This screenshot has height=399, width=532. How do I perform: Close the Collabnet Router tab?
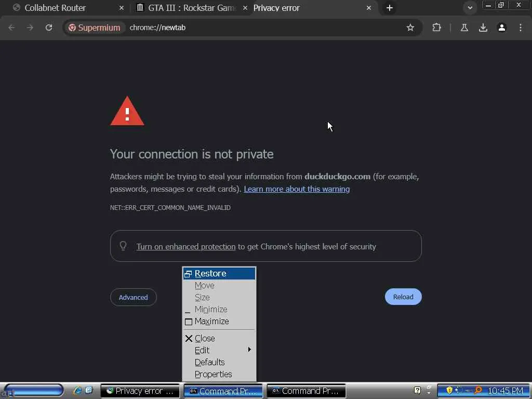pyautogui.click(x=121, y=8)
